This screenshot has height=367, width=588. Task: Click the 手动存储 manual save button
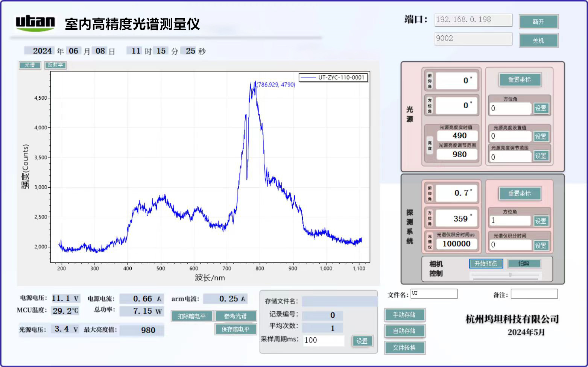point(404,315)
